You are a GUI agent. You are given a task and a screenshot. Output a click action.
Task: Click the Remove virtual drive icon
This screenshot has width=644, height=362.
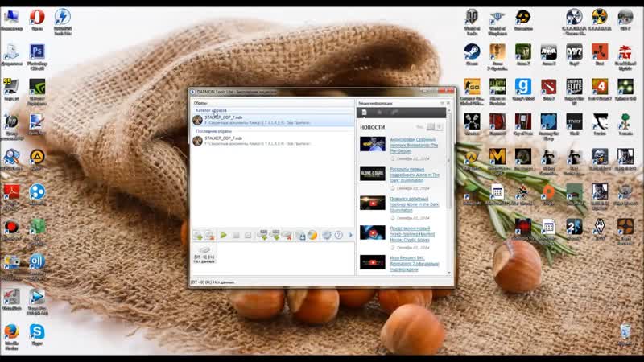(287, 235)
